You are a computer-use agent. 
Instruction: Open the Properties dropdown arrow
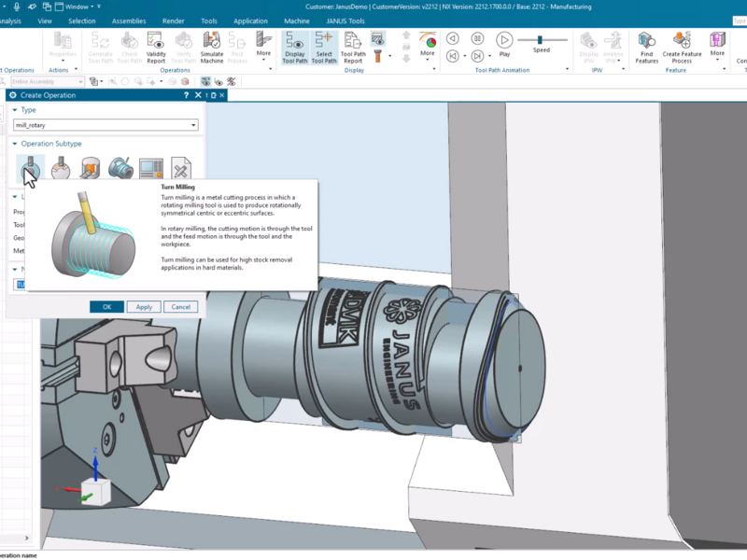pos(63,61)
